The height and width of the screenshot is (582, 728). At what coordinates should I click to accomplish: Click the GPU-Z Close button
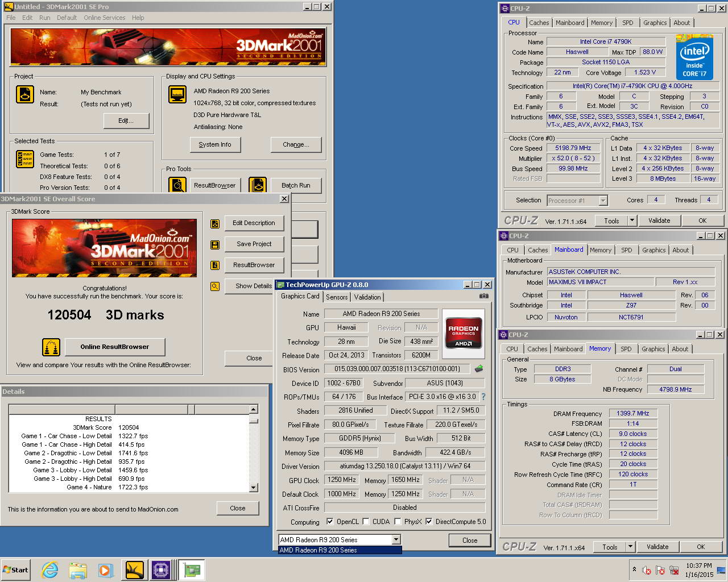470,541
